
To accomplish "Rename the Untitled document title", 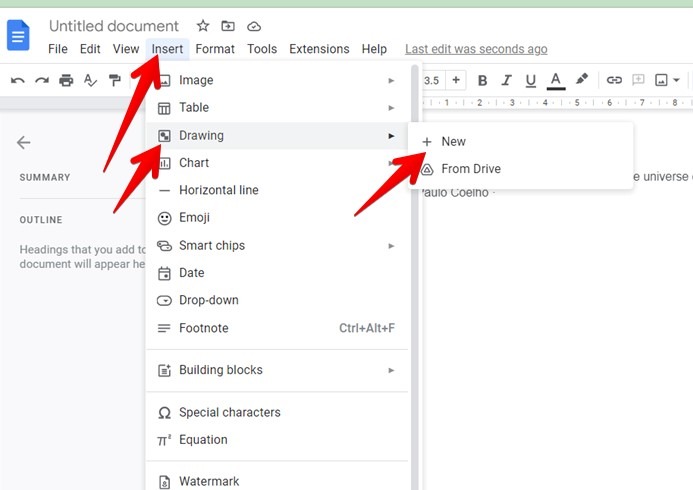I will pyautogui.click(x=114, y=26).
